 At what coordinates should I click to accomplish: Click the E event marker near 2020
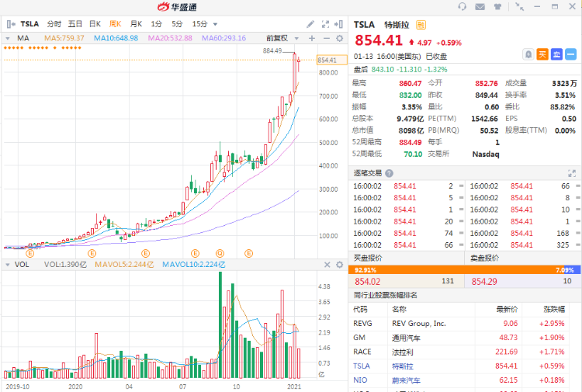click(92, 254)
